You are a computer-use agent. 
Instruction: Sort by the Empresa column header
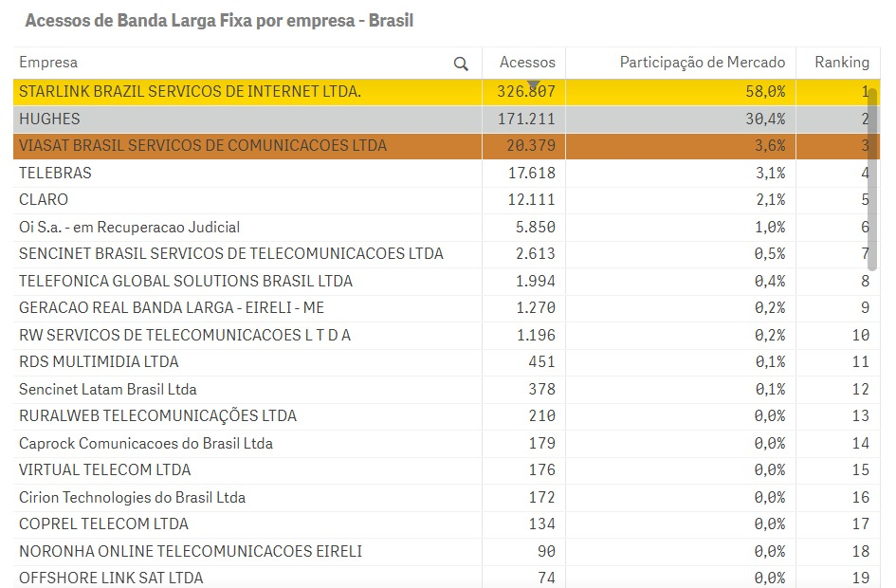tap(49, 63)
